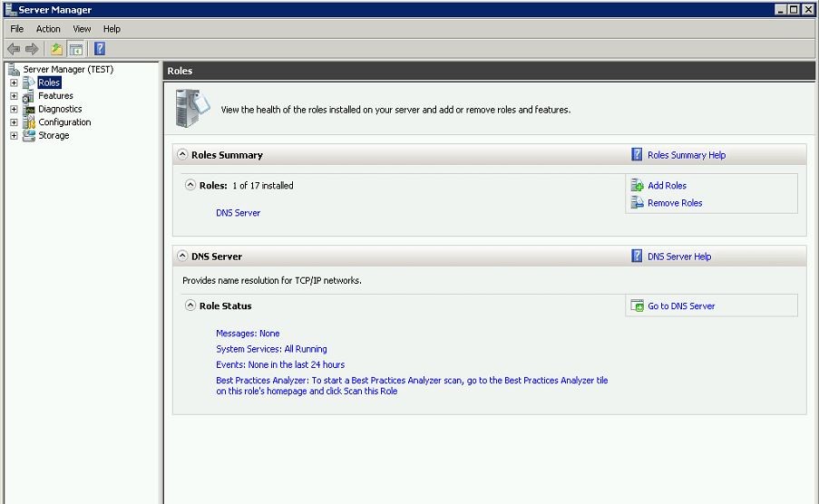The width and height of the screenshot is (819, 504).
Task: Click the Up one level toolbar icon
Action: (x=56, y=49)
